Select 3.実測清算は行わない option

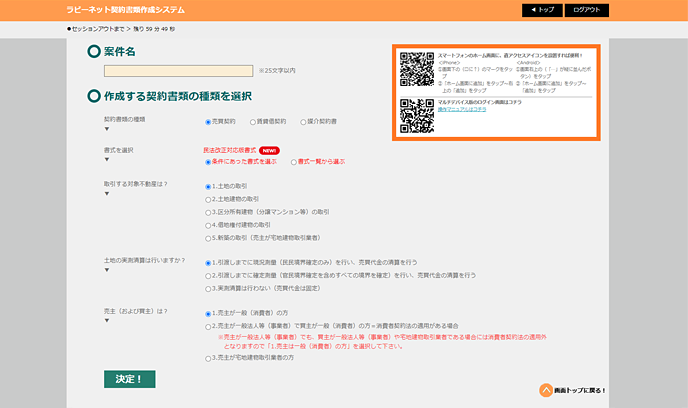coord(208,289)
